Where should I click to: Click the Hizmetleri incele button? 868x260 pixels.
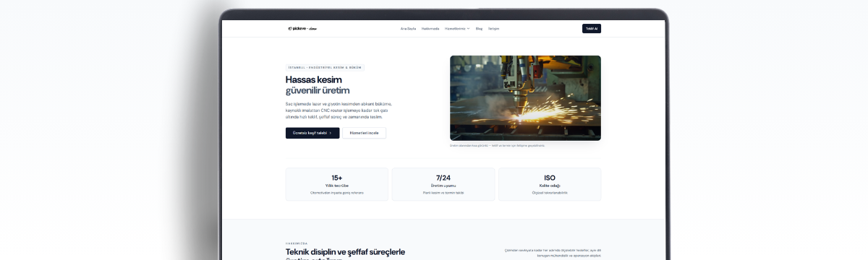pyautogui.click(x=364, y=133)
